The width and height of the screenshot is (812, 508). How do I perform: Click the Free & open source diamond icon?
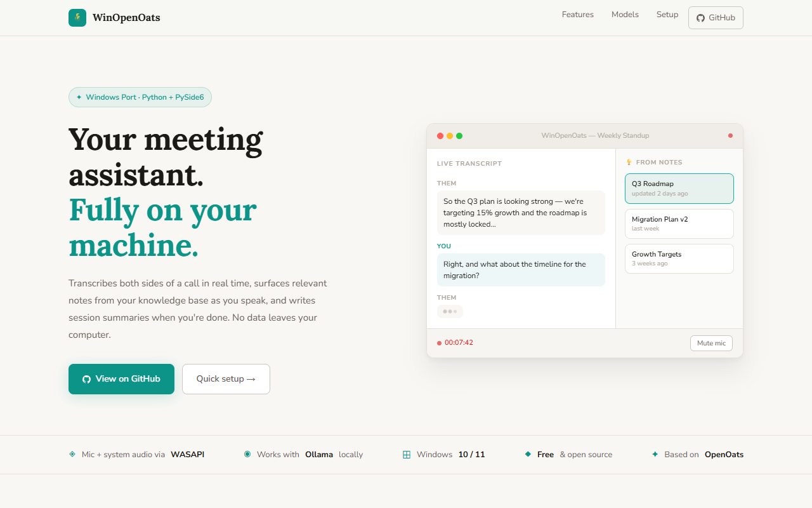528,455
